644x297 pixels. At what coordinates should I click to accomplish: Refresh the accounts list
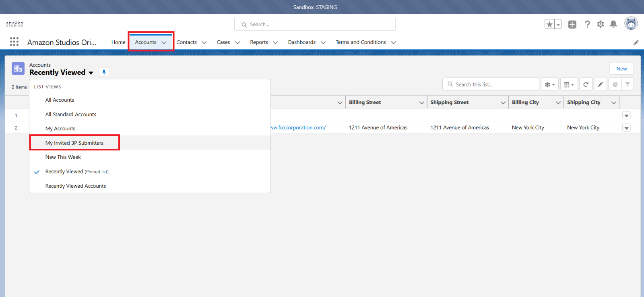pos(586,84)
